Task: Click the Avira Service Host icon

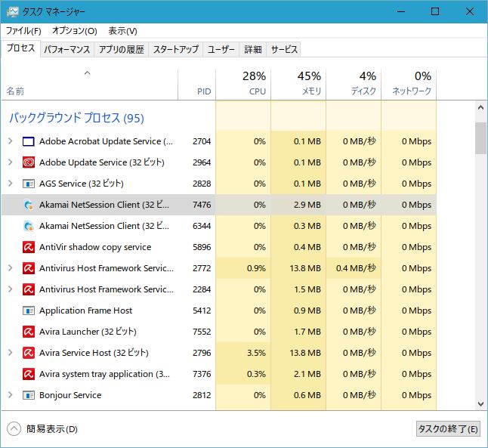Action: click(x=28, y=354)
